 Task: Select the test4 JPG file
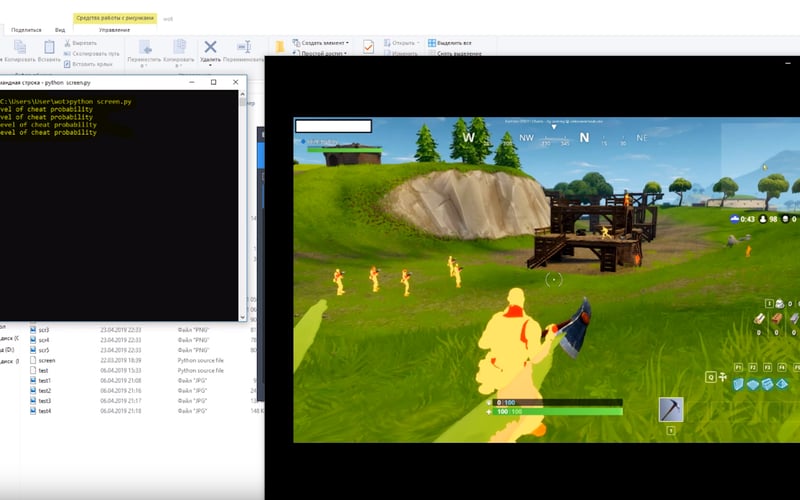[x=45, y=411]
